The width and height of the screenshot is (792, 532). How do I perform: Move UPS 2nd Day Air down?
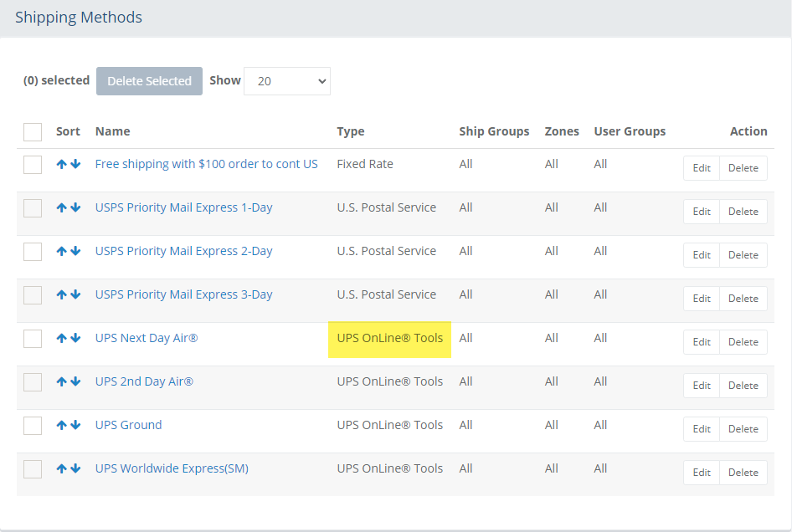(x=75, y=381)
